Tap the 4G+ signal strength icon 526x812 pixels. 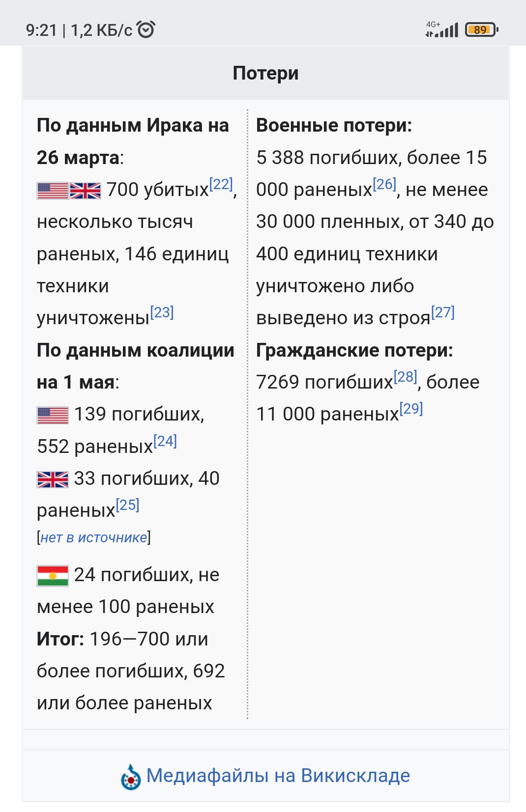tap(441, 29)
